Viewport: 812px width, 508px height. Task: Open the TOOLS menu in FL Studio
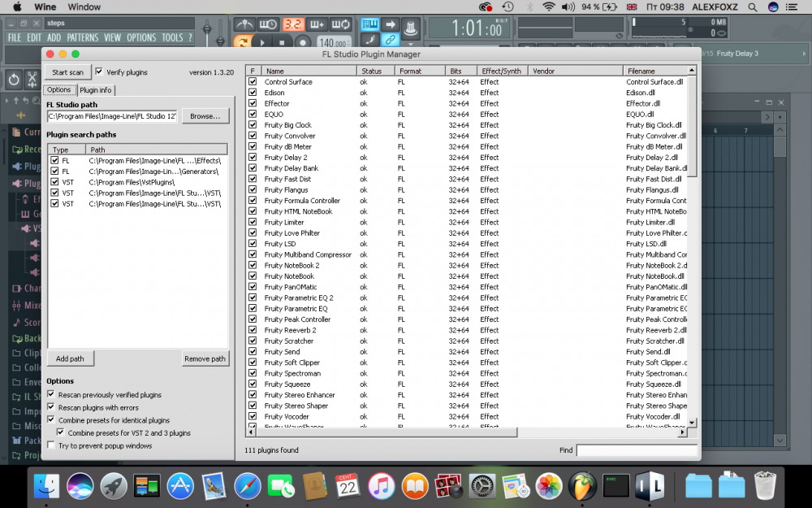172,38
